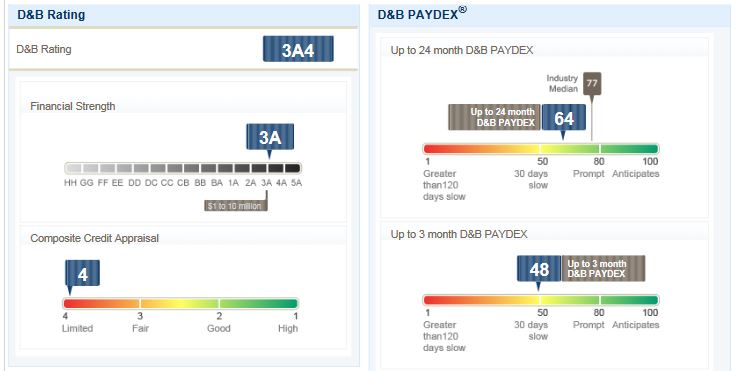
Task: Click the 'High' label on credit appraisal scale
Action: coord(288,329)
